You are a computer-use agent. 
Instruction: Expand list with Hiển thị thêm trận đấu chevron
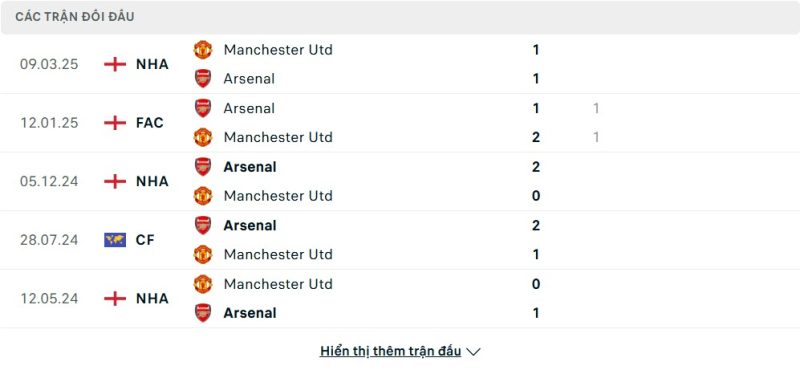point(473,352)
